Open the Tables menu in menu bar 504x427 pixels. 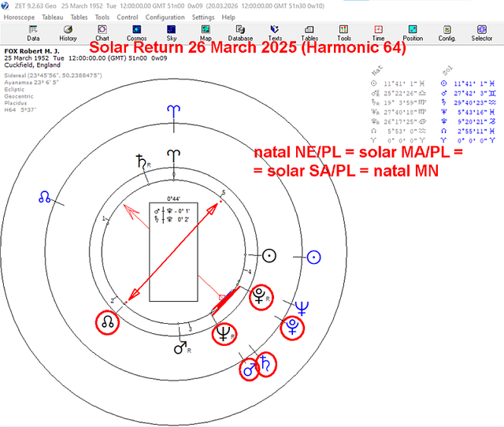[x=79, y=17]
